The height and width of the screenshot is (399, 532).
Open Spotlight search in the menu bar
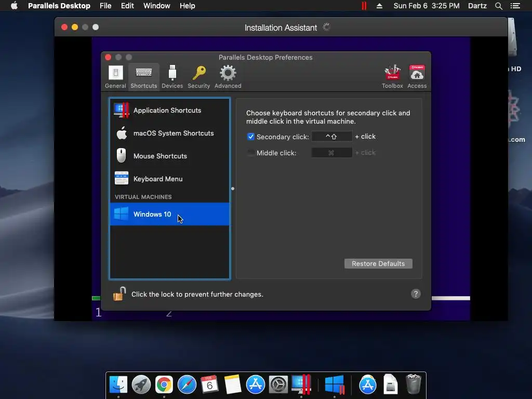coord(499,6)
